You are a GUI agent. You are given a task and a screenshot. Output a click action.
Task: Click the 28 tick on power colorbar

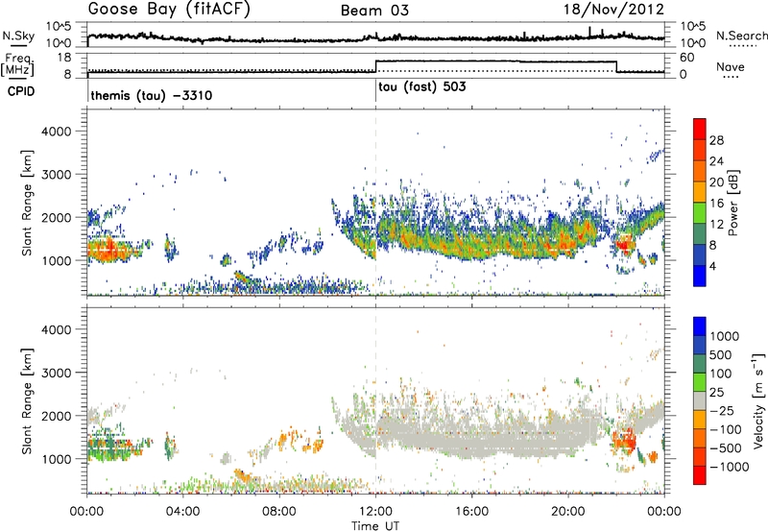point(716,140)
